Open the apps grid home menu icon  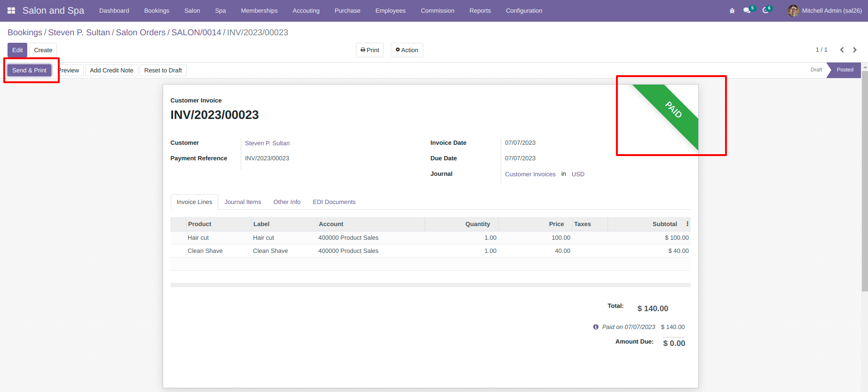point(11,10)
